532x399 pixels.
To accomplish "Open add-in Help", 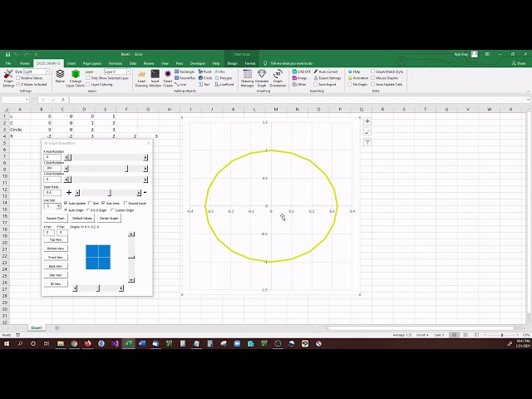I will [354, 71].
